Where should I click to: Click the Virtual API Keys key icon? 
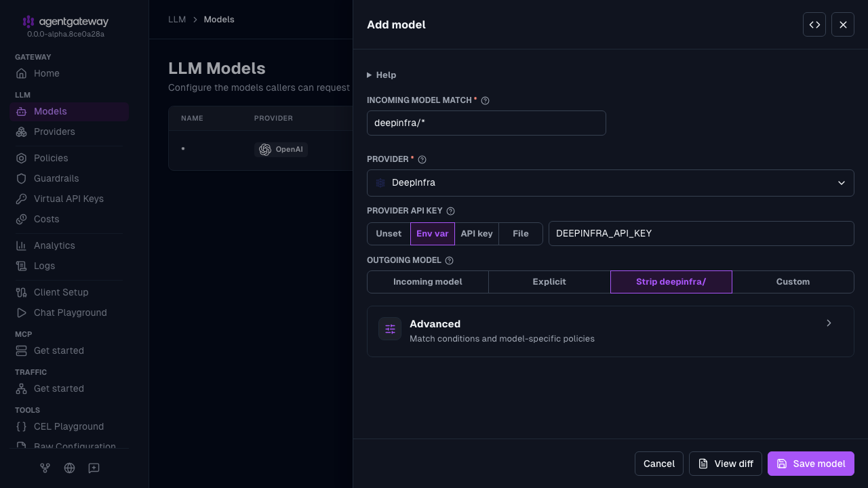[x=22, y=199]
